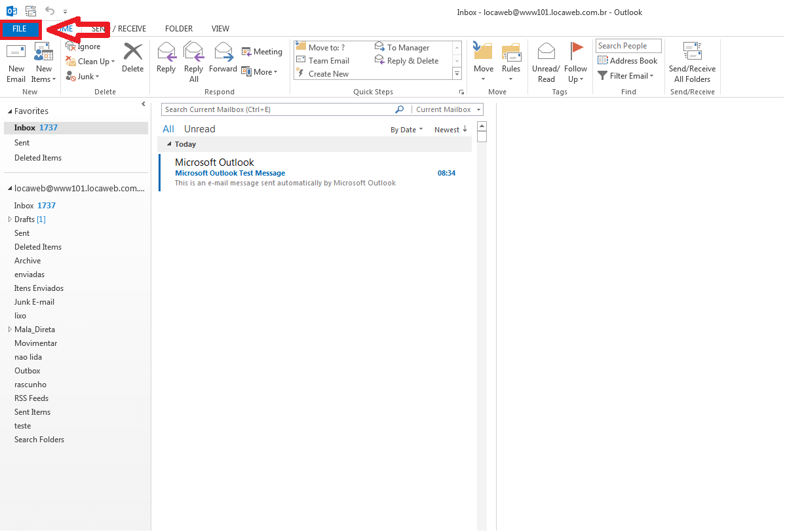Click the quick access Send/Receive icon
Image resolution: width=785 pixels, height=532 pixels.
[x=31, y=10]
